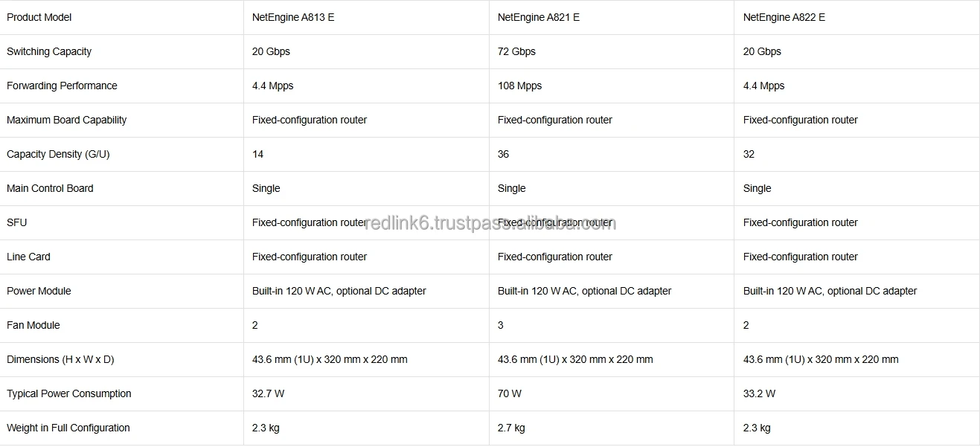Select the NetEngine A822 E model cell
The height and width of the screenshot is (447, 980).
pos(784,17)
